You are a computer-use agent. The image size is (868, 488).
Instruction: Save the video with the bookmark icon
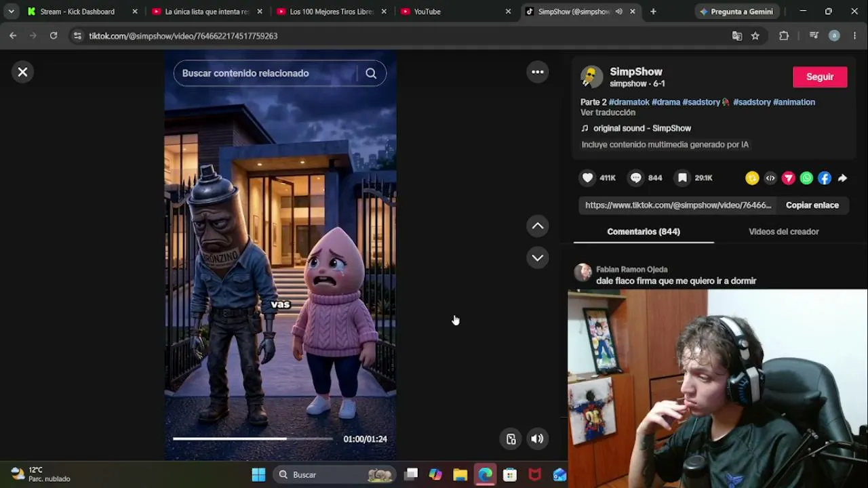pyautogui.click(x=682, y=178)
